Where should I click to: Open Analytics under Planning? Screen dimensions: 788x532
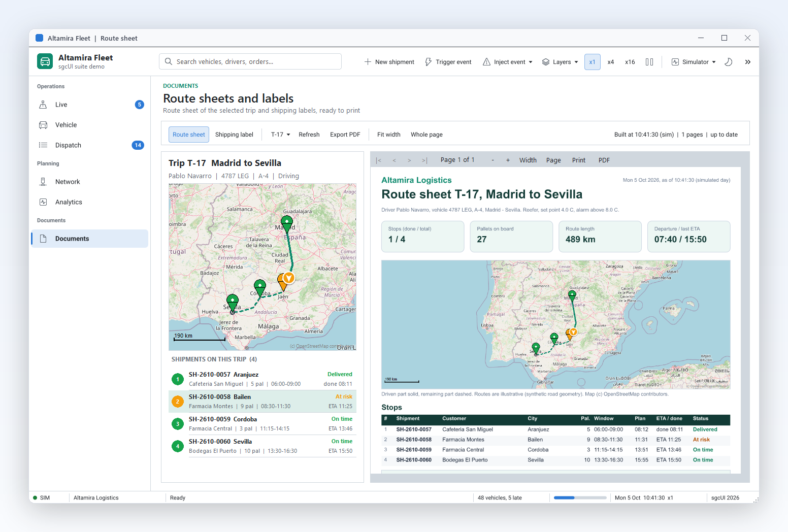click(x=90, y=202)
